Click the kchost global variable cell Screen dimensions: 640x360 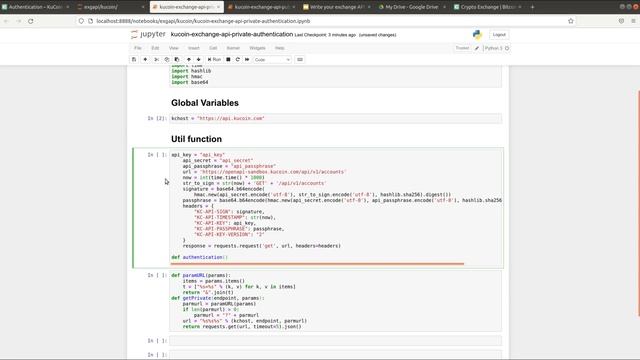pyautogui.click(x=336, y=118)
